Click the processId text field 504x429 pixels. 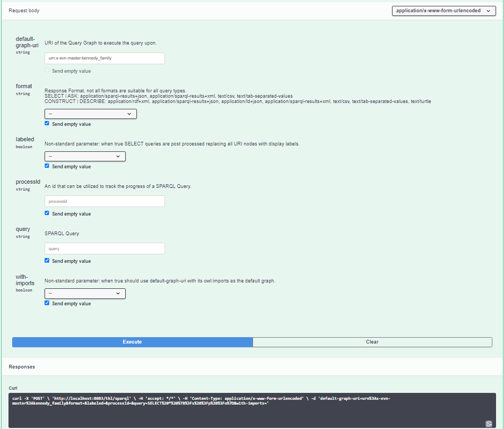[x=104, y=201]
